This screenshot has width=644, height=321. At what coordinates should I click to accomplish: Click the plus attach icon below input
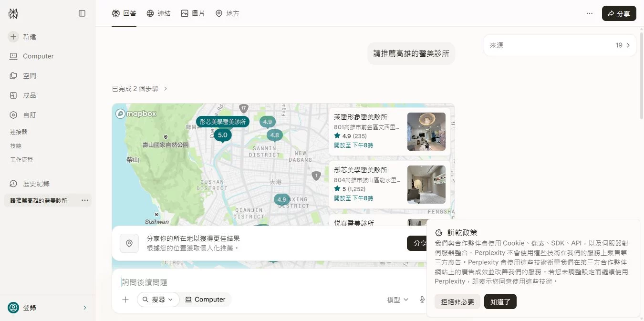click(125, 300)
